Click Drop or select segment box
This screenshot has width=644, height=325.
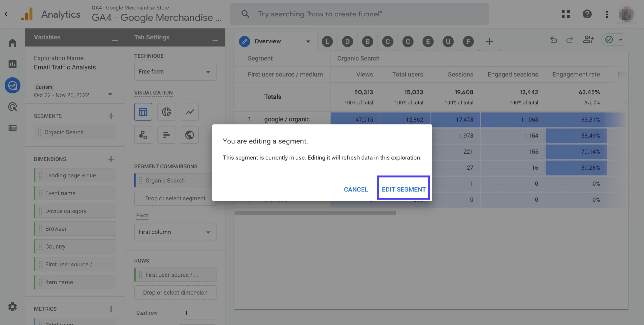point(175,198)
